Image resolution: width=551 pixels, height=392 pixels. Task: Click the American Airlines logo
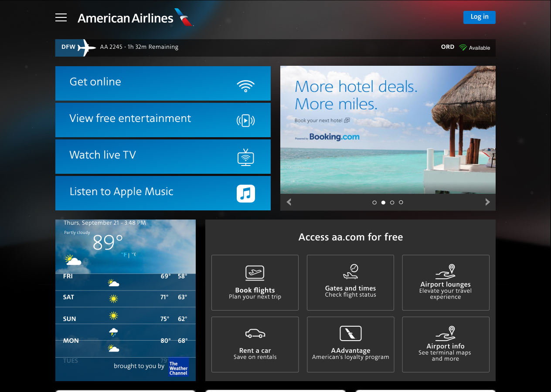point(136,18)
